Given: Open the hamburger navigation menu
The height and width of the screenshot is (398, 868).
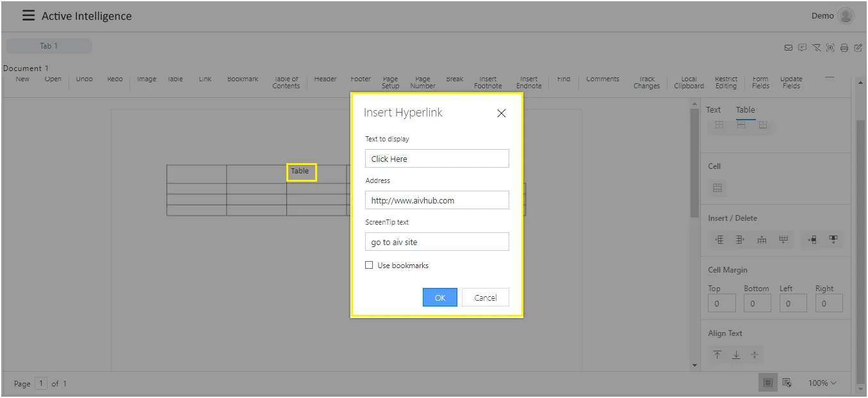Looking at the screenshot, I should click(28, 15).
